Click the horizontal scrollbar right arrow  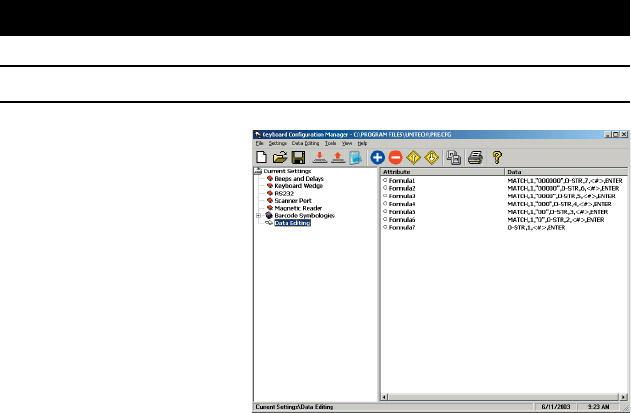623,397
